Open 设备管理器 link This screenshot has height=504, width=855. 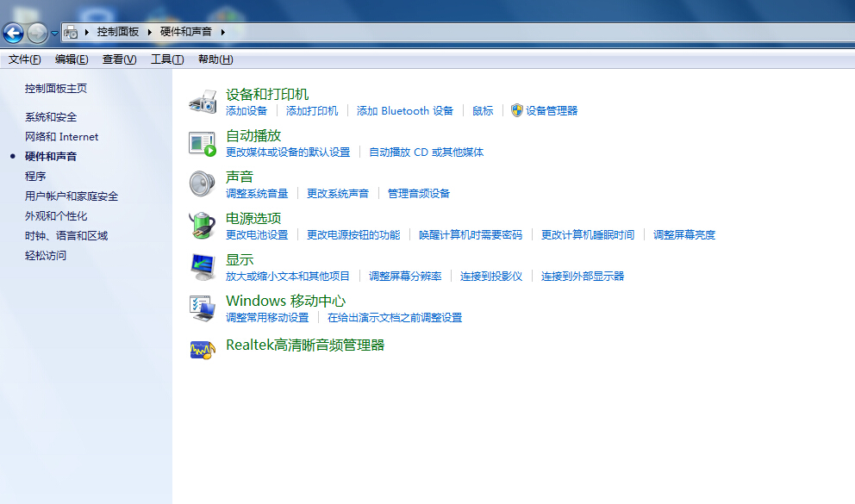coord(552,111)
